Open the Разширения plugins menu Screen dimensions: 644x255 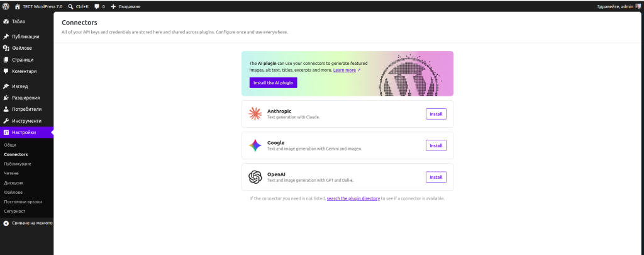point(26,98)
